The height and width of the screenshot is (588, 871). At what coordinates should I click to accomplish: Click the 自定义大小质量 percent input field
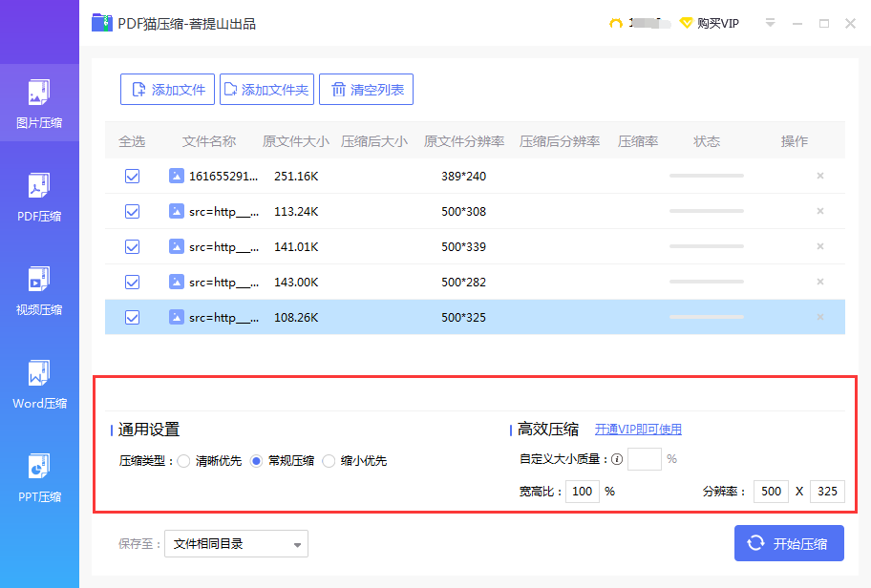pos(645,459)
